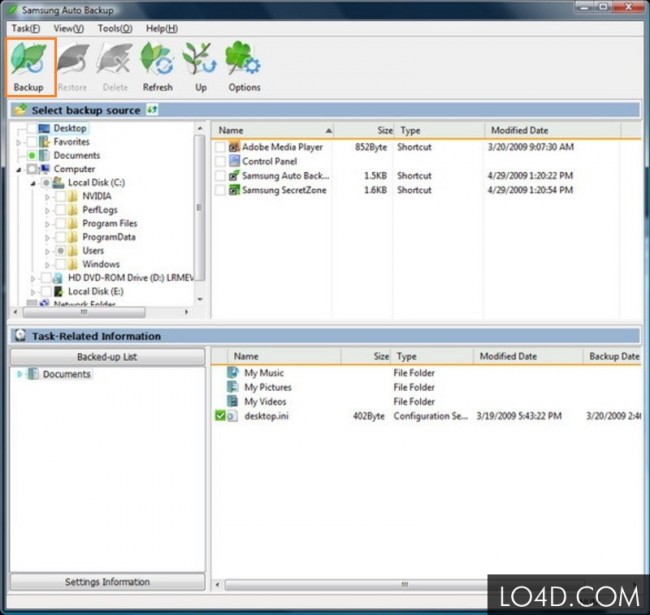
Task: Click the Delete toolbar icon
Action: coord(115,67)
